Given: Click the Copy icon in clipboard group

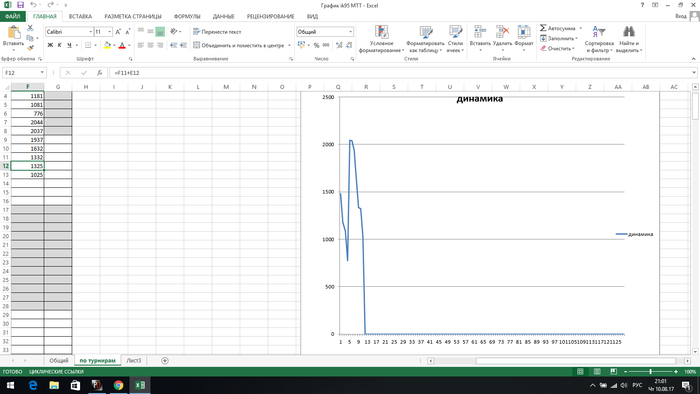Looking at the screenshot, I should 30,38.
